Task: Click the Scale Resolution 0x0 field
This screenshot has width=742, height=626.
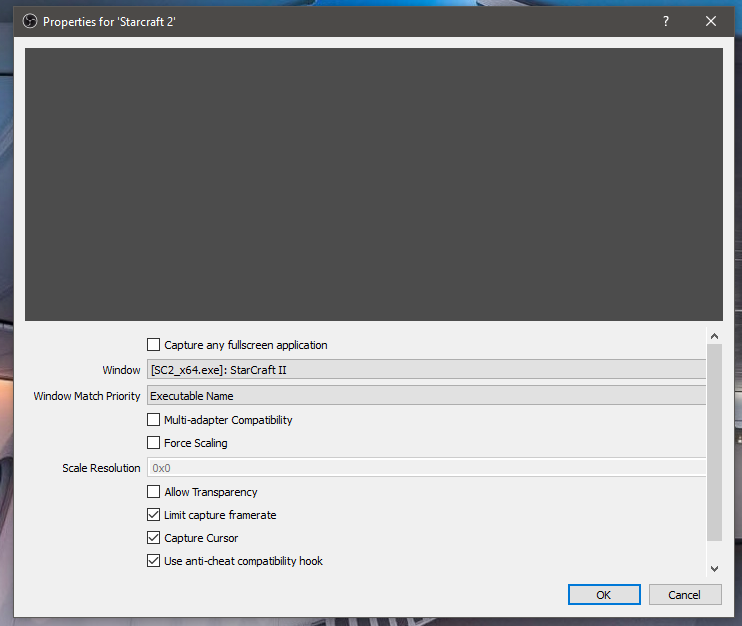Action: 426,467
